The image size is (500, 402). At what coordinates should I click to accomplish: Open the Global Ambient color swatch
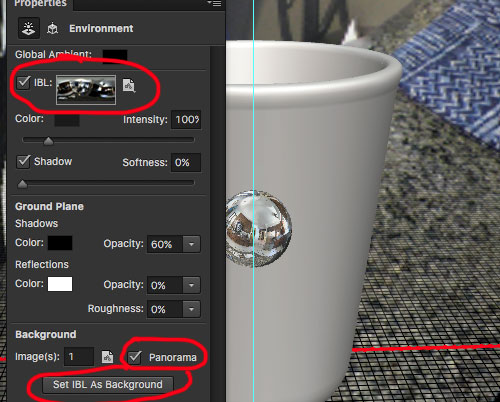click(x=115, y=55)
